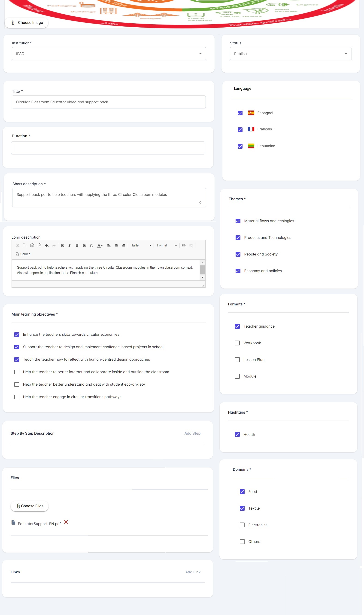Viewport: 364px width, 615px height.
Task: Open the Taille font size dropdown
Action: pos(141,246)
